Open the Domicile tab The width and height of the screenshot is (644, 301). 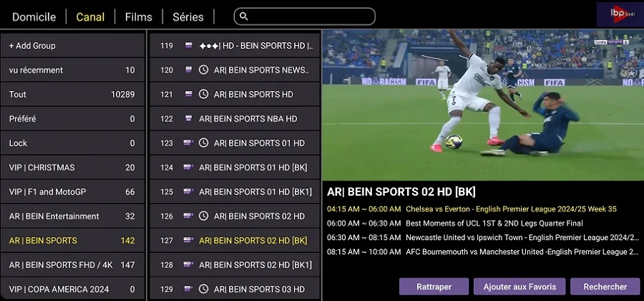34,16
